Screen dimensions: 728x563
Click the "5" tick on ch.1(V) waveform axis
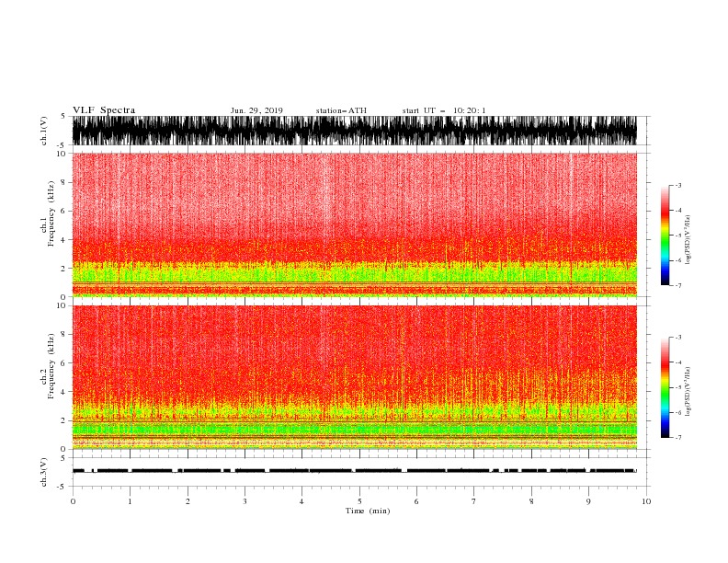click(63, 116)
